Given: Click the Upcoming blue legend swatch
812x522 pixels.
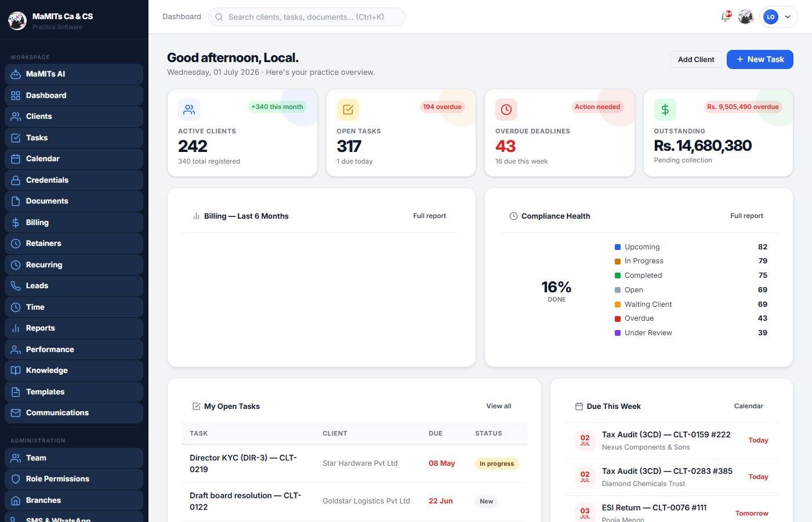Looking at the screenshot, I should [x=618, y=247].
